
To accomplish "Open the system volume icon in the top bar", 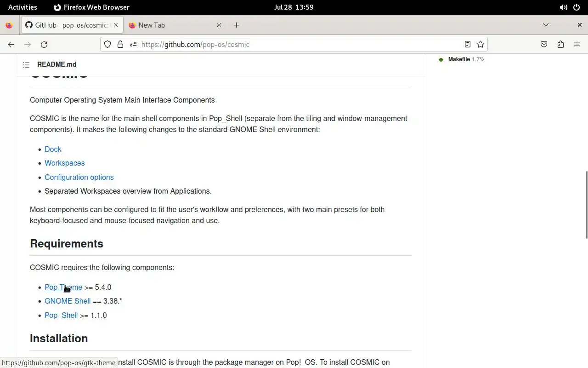I will (x=563, y=7).
